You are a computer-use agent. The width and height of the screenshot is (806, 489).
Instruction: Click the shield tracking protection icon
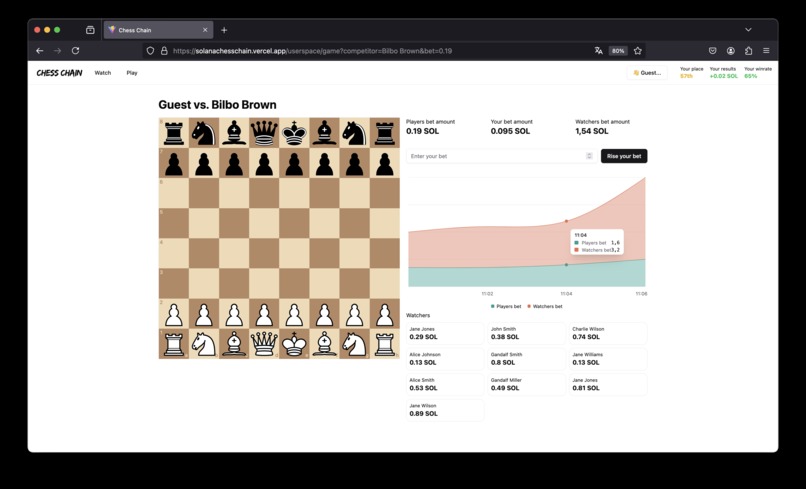[x=151, y=51]
